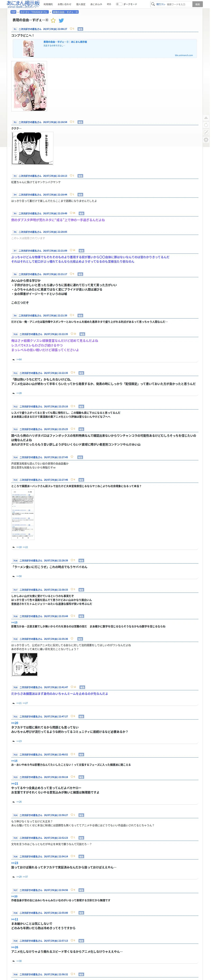Click the thread title 表現の自由…すげぇ…④ heading
Viewport: 211px width, 980px height.
coord(30,20)
